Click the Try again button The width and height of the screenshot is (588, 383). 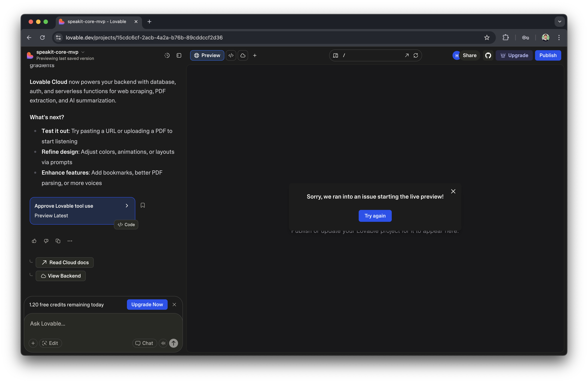point(375,216)
